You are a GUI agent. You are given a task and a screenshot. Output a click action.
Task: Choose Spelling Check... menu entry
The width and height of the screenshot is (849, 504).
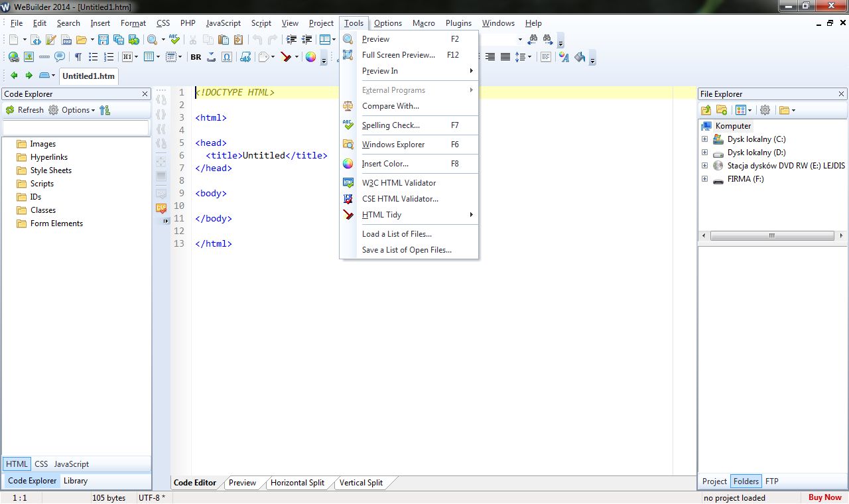(409, 125)
